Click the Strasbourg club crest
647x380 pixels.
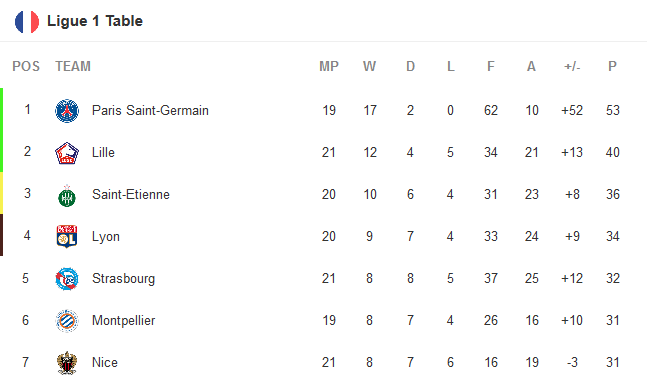(x=67, y=279)
